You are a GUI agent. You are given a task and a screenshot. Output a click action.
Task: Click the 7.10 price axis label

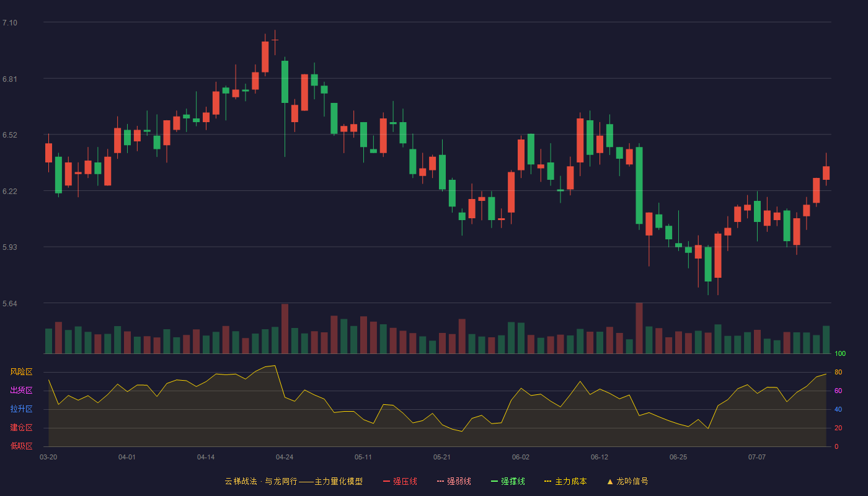[x=10, y=23]
